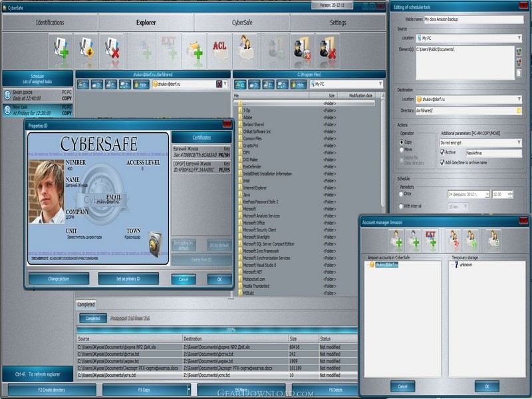This screenshot has height=399, width=532.
Task: Click the EXT add icon in Account manager Amazon
Action: [x=430, y=241]
